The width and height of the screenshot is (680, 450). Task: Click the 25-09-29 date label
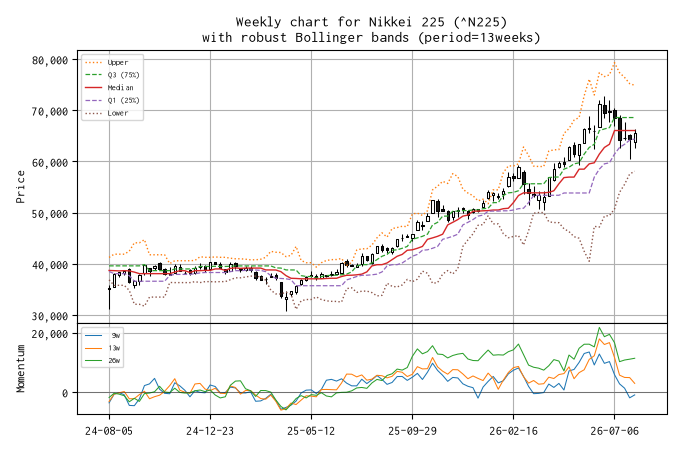(x=412, y=431)
